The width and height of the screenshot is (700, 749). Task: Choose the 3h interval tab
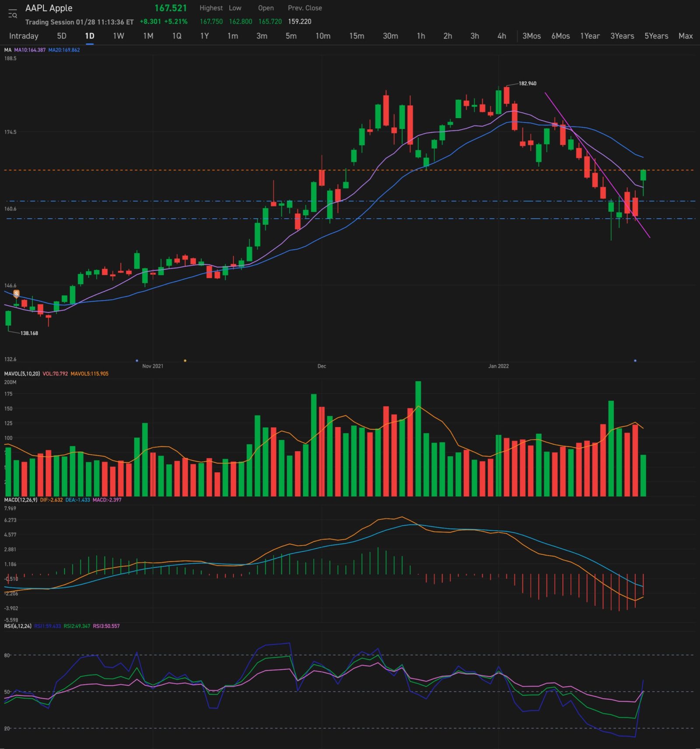point(475,36)
